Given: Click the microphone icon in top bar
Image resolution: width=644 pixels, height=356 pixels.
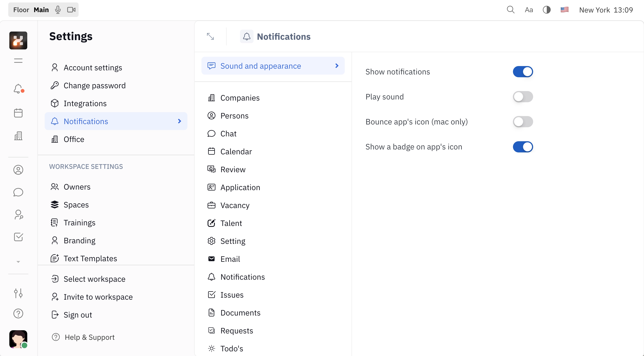Looking at the screenshot, I should tap(57, 10).
